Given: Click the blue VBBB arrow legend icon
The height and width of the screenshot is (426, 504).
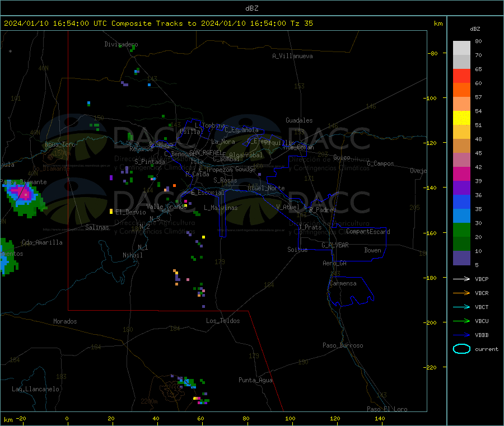Looking at the screenshot, I should coord(461,335).
